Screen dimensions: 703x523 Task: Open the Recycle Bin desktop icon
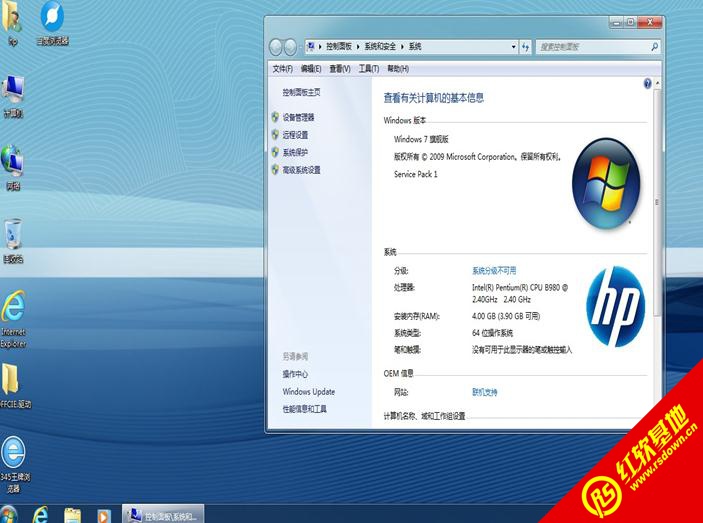tap(13, 241)
